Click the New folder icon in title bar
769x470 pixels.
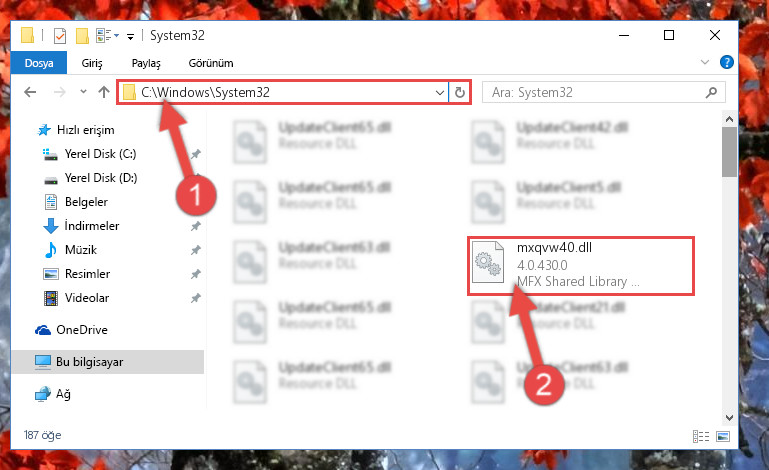click(x=82, y=36)
